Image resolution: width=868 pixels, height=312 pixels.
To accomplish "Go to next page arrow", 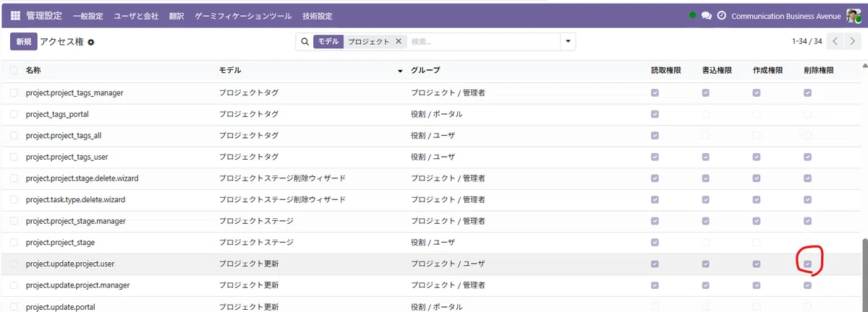I will pyautogui.click(x=851, y=41).
